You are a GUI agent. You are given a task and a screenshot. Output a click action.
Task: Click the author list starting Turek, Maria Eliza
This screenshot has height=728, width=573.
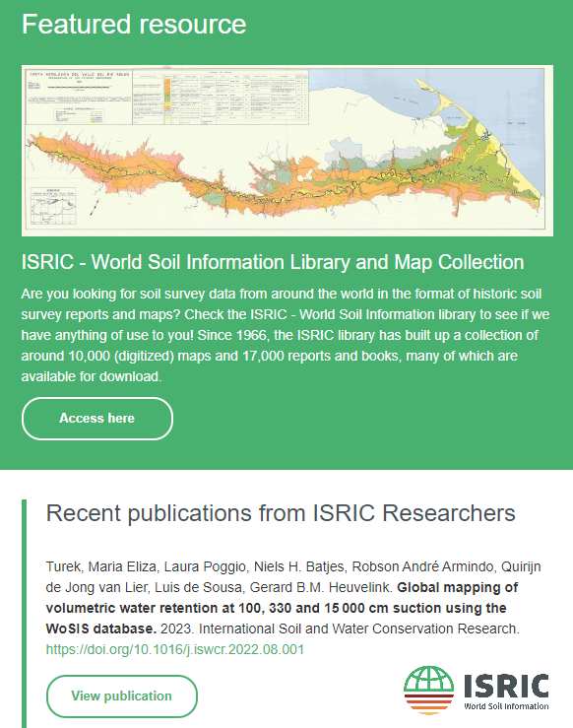(293, 577)
